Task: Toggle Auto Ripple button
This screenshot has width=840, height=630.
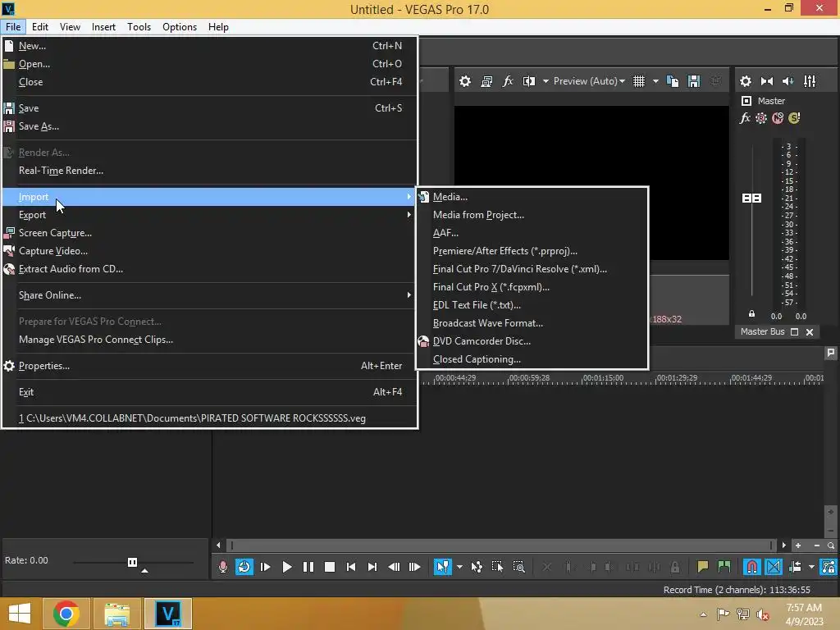Action: 795,567
